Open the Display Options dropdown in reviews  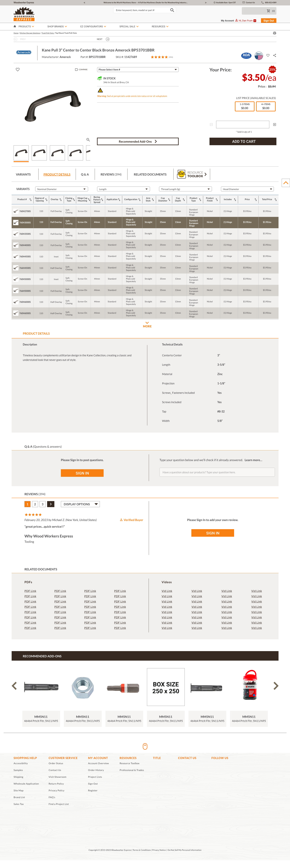click(80, 504)
